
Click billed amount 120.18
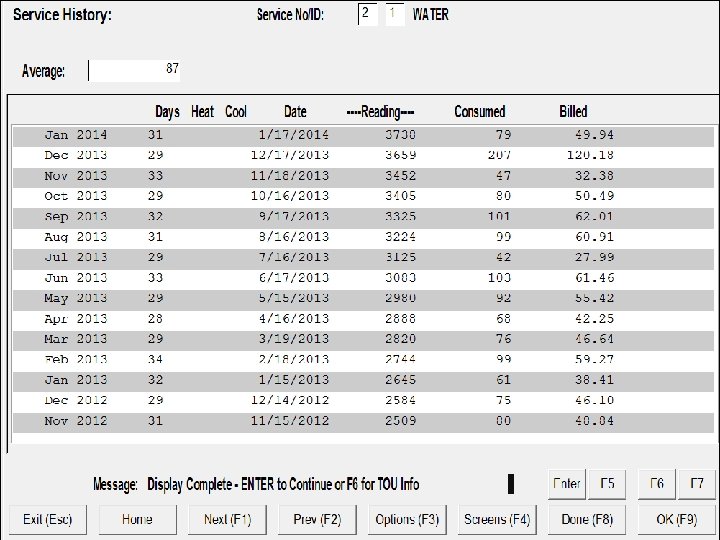click(x=591, y=156)
